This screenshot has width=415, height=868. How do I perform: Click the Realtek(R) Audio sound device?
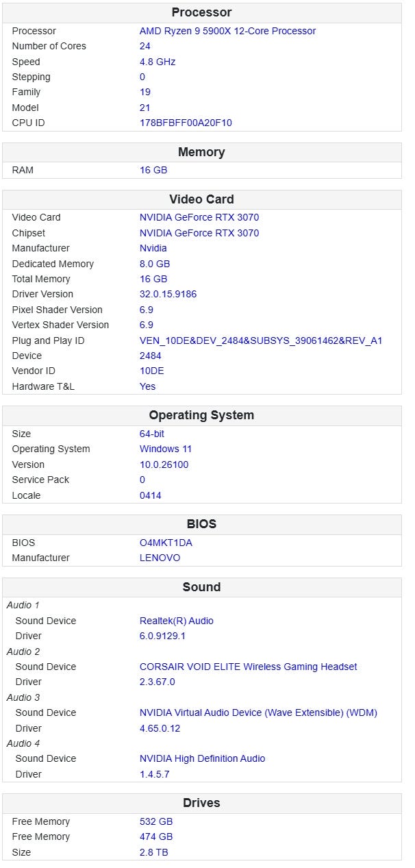pyautogui.click(x=176, y=621)
